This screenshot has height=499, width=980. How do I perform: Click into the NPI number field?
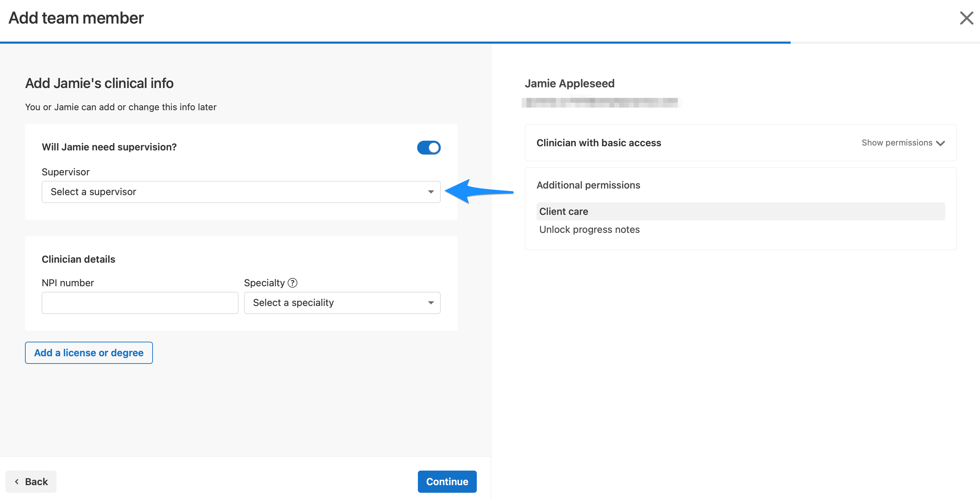tap(140, 303)
